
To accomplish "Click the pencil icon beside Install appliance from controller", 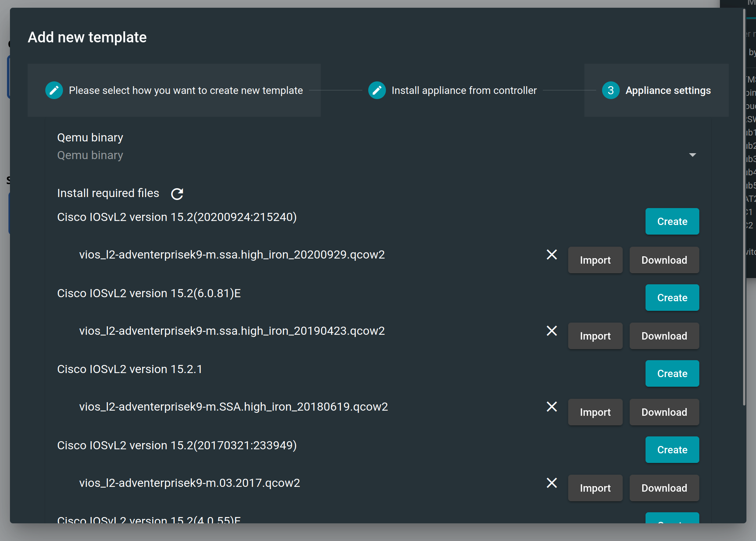I will [x=377, y=90].
